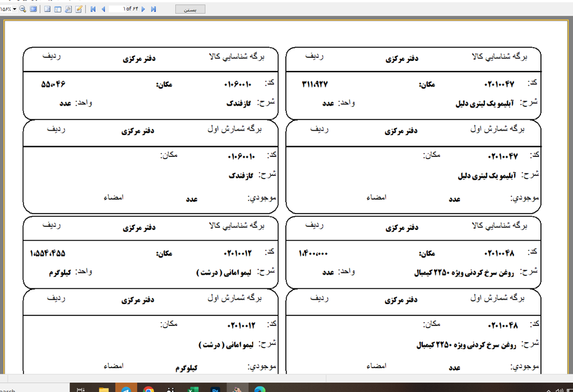The height and width of the screenshot is (392, 573).
Task: Click 'روغن سرخ کردنی ویژه ۲۲۵۰ کیمبال' on شناسایی card
Action: coord(464,273)
